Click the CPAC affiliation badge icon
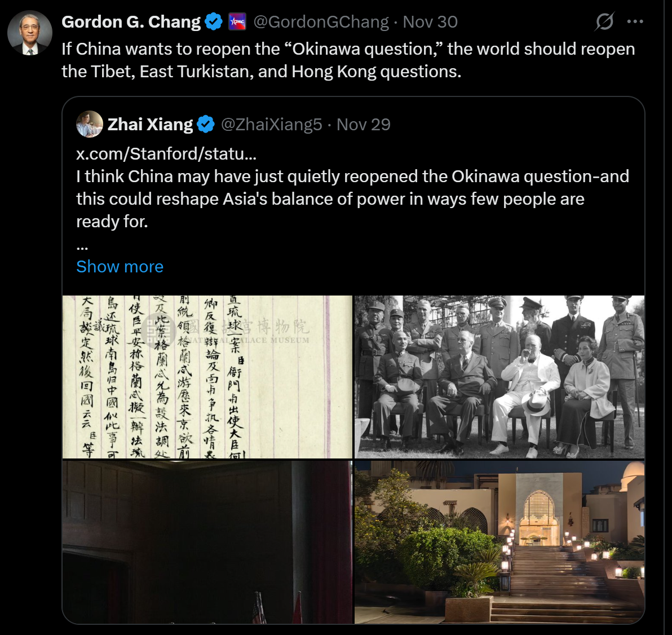This screenshot has height=635, width=672. click(x=237, y=22)
